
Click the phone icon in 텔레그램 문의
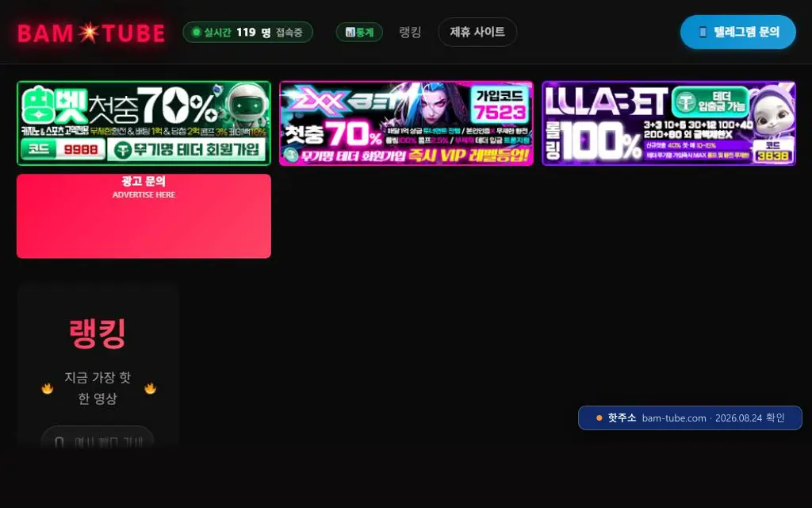pos(703,32)
